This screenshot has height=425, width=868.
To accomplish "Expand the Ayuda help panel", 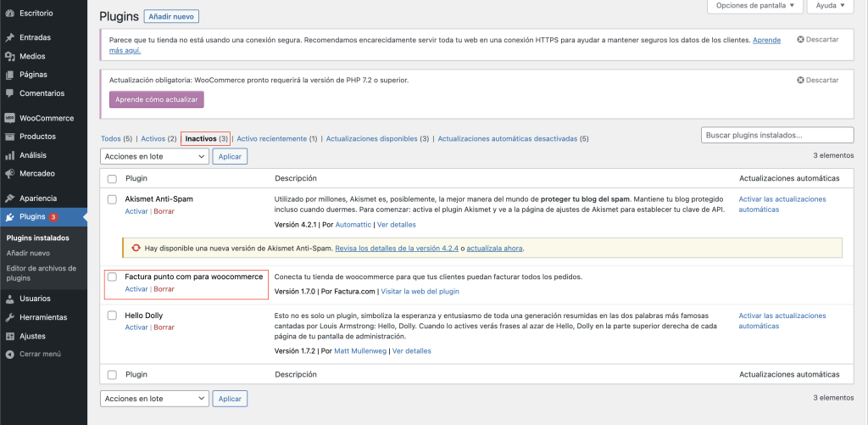I will click(x=831, y=6).
